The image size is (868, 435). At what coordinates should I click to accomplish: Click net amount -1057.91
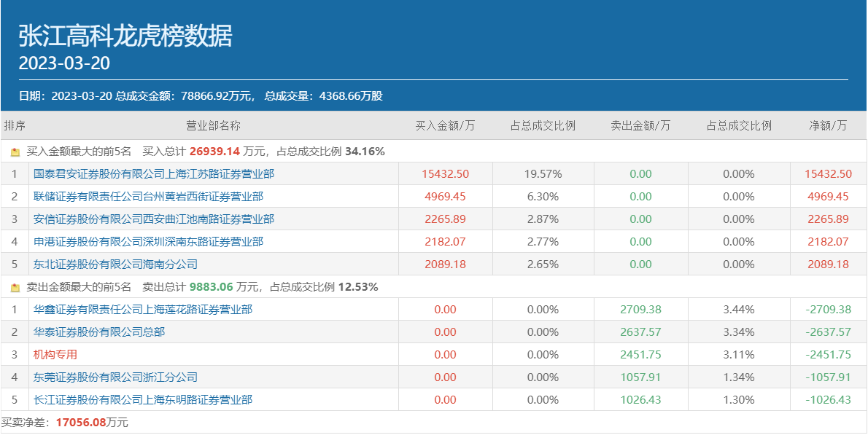(828, 377)
